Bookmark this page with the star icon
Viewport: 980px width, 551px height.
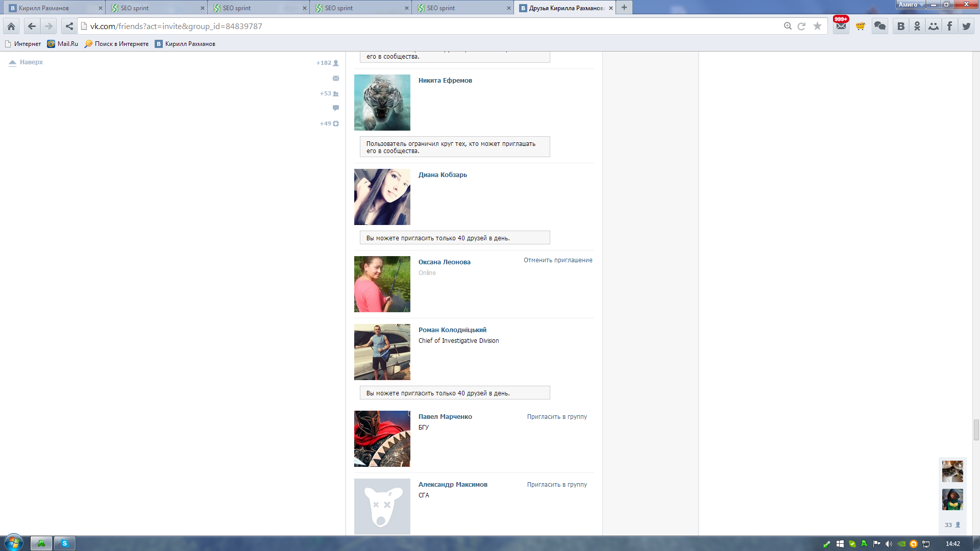coord(817,26)
